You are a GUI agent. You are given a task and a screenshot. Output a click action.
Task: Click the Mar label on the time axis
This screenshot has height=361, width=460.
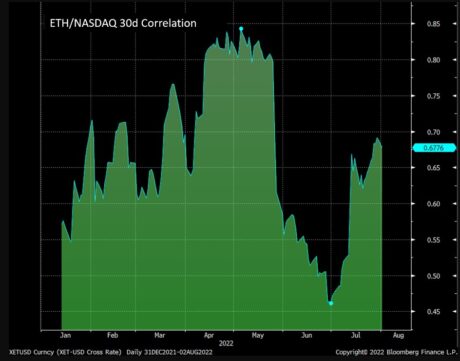point(160,335)
